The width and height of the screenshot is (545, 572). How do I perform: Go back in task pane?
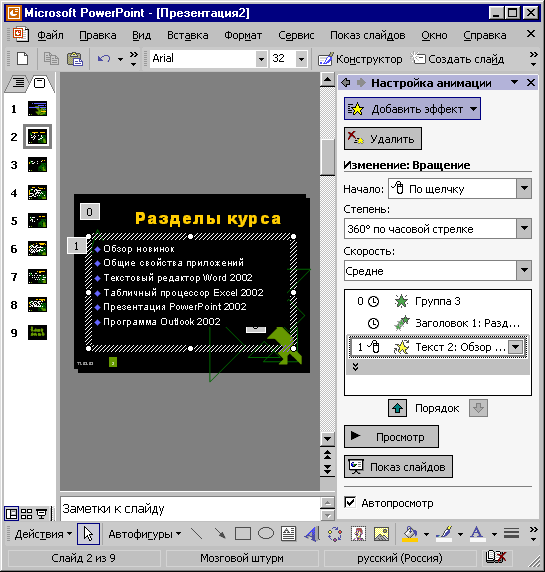coord(346,83)
